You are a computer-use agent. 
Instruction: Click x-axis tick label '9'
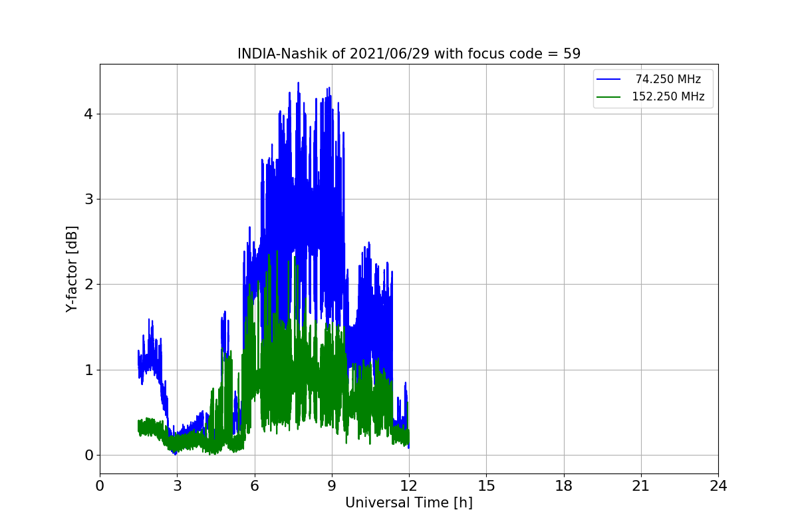[x=332, y=486]
